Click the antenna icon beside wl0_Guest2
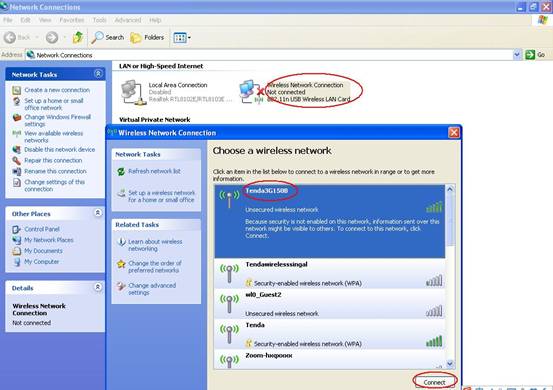 pos(229,304)
